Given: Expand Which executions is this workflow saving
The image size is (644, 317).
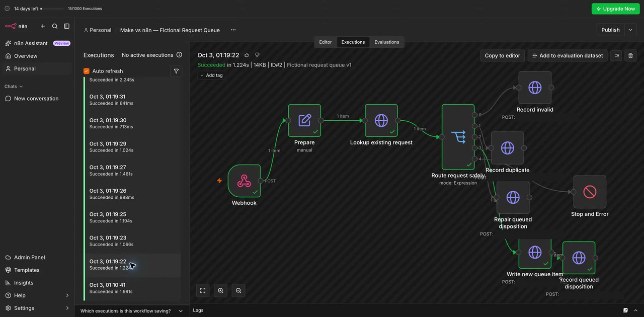Looking at the screenshot, I should pos(132,311).
